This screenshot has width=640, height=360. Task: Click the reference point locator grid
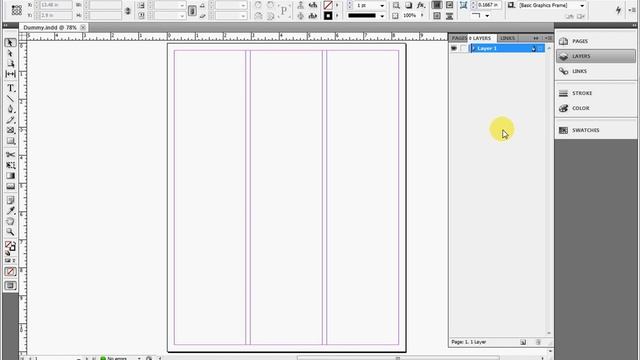coord(17,10)
